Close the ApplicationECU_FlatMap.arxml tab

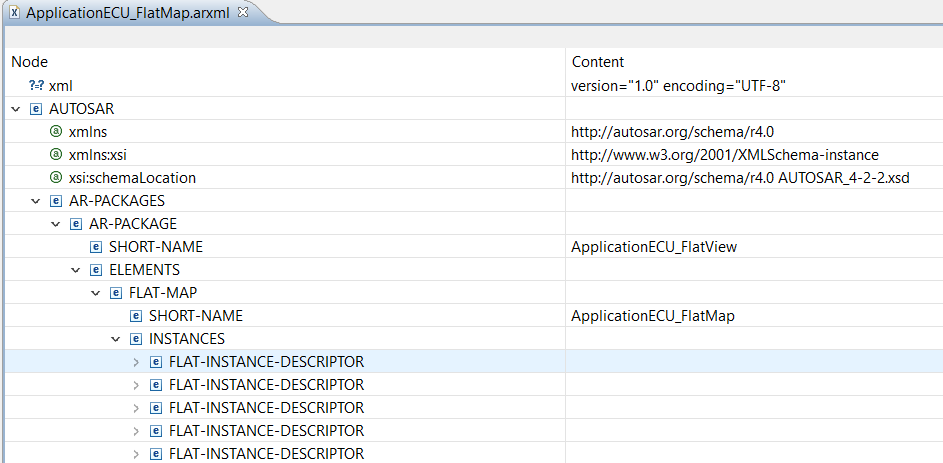[x=243, y=13]
